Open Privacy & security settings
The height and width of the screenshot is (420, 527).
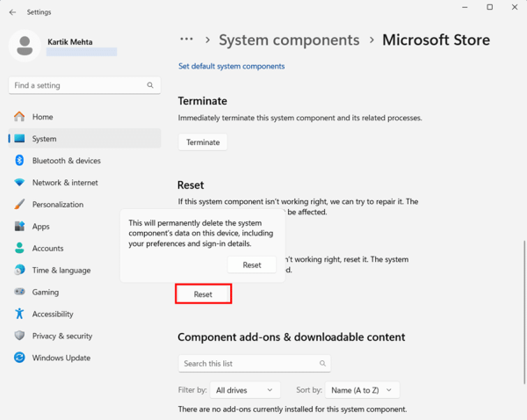[84, 336]
